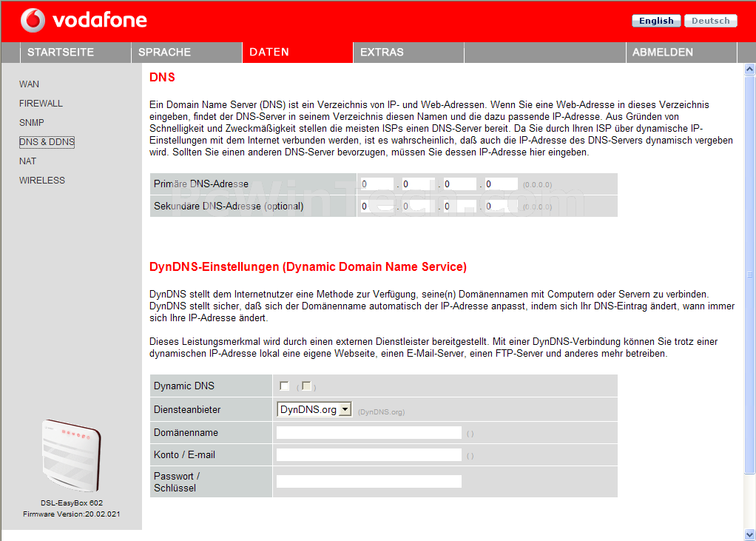Switch language to English
Viewport: 756px width, 541px height.
coord(656,21)
